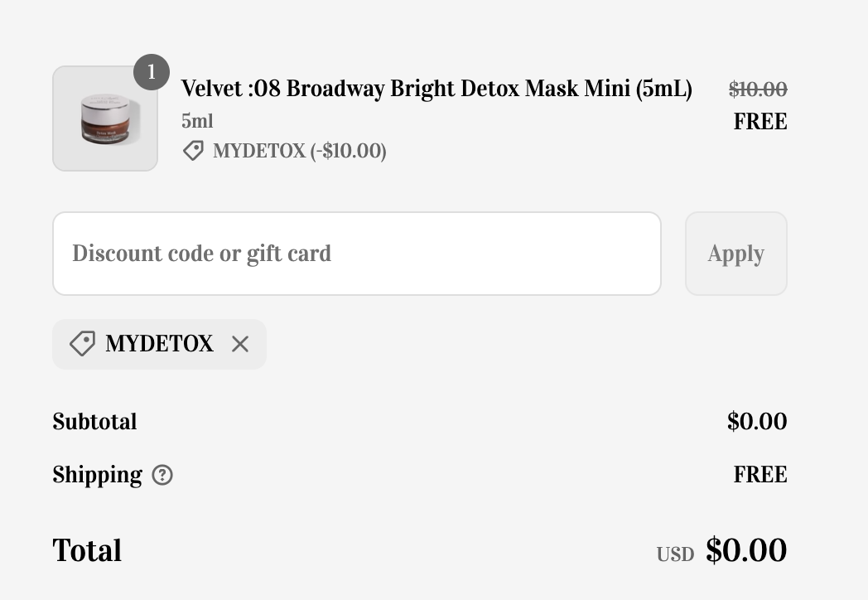The image size is (868, 600).
Task: Click the Total $0.00 amount
Action: click(745, 551)
